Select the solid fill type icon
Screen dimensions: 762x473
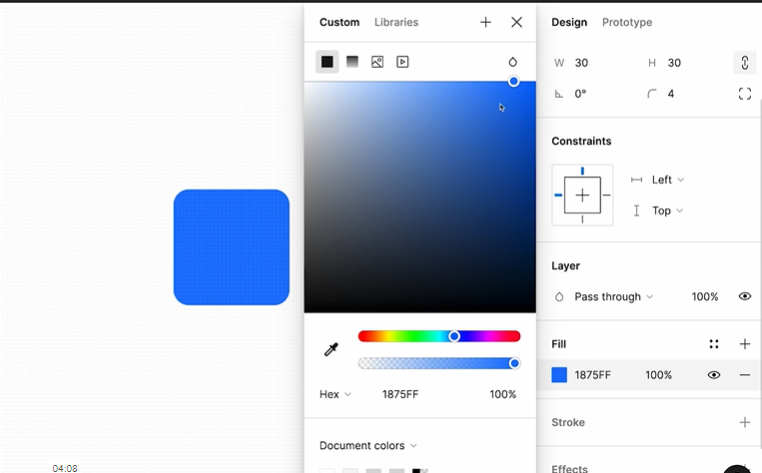click(x=327, y=62)
